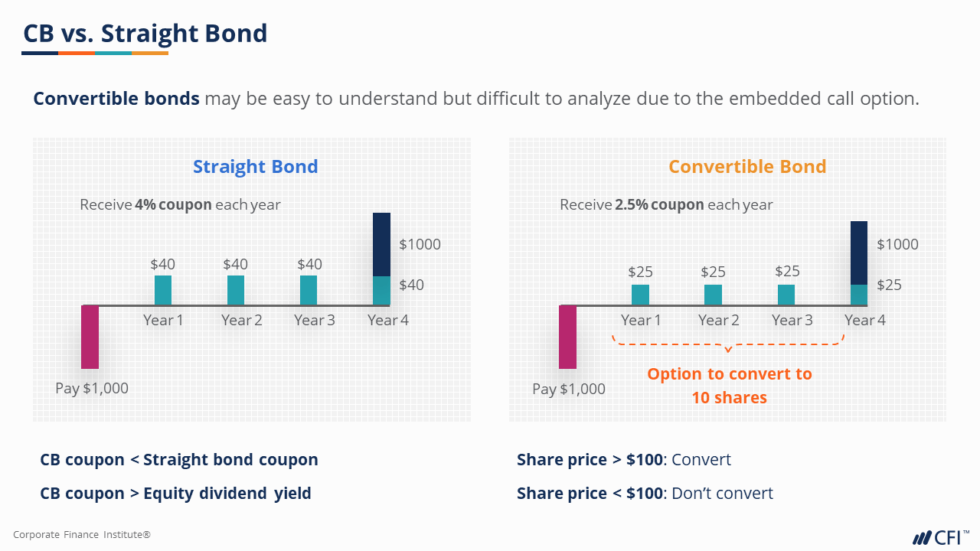Viewport: 980px width, 551px height.
Task: Select the Year 2 $25 coupon bar
Action: click(x=713, y=295)
